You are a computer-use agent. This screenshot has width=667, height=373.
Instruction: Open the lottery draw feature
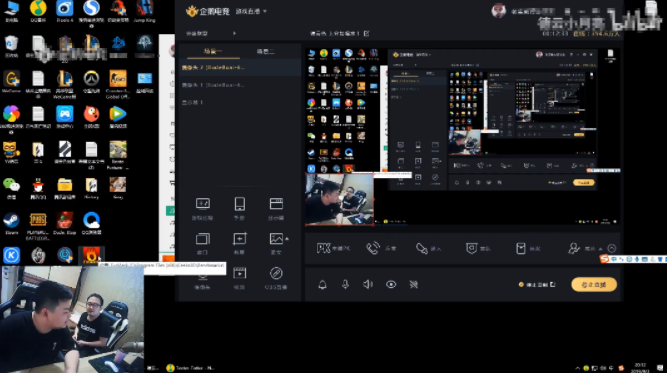pyautogui.click(x=528, y=248)
